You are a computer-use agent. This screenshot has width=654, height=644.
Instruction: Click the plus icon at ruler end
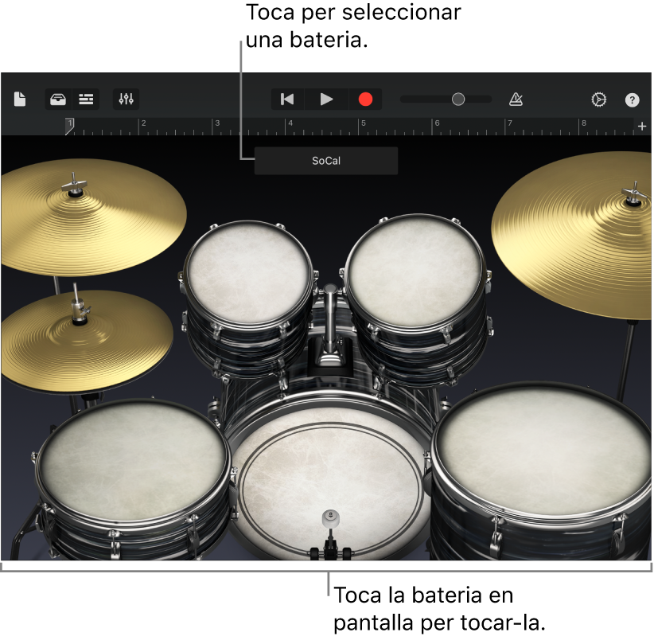coord(643,125)
